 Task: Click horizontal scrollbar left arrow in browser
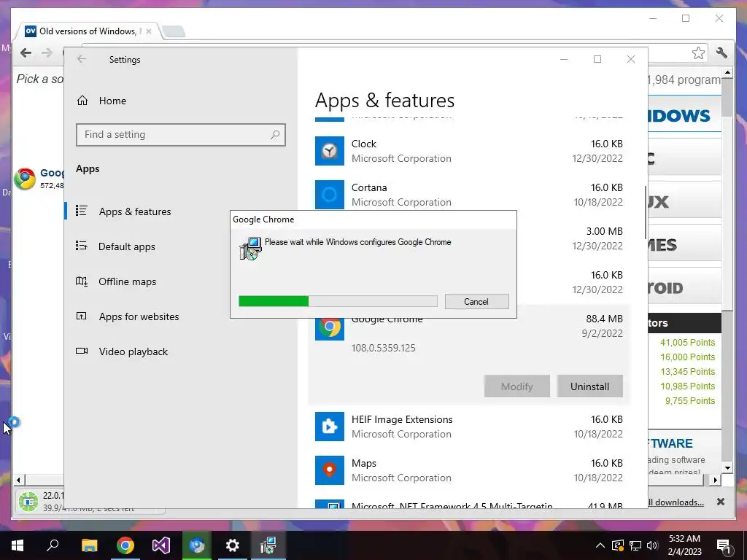pos(18,480)
